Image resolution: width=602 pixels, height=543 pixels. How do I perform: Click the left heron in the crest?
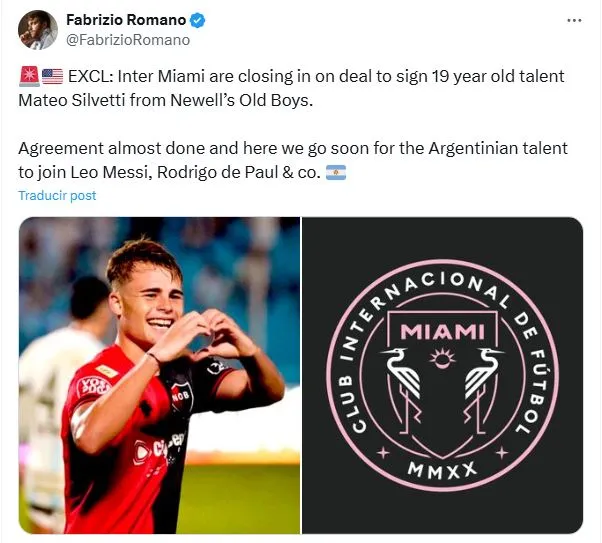(x=403, y=390)
